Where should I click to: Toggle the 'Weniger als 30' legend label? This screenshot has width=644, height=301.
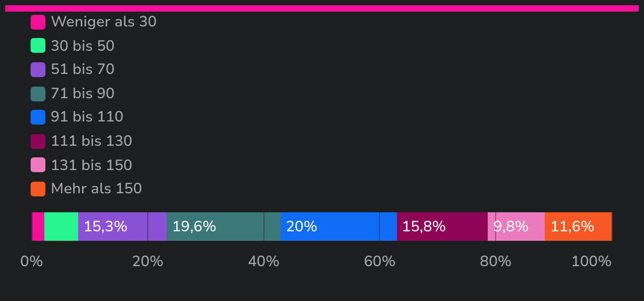[x=103, y=22]
